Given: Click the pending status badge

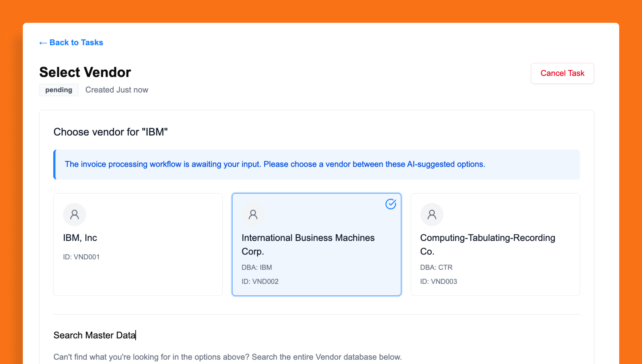Looking at the screenshot, I should (59, 90).
